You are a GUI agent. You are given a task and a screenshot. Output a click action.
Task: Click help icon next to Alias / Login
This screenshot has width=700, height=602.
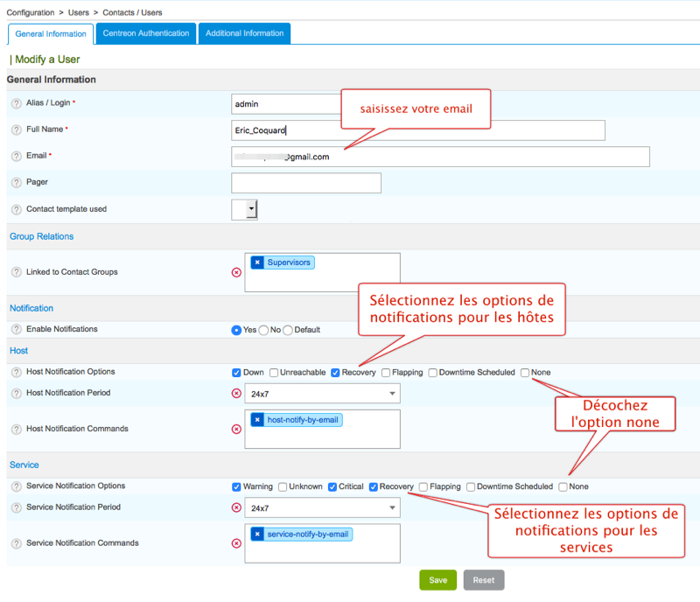(x=17, y=103)
